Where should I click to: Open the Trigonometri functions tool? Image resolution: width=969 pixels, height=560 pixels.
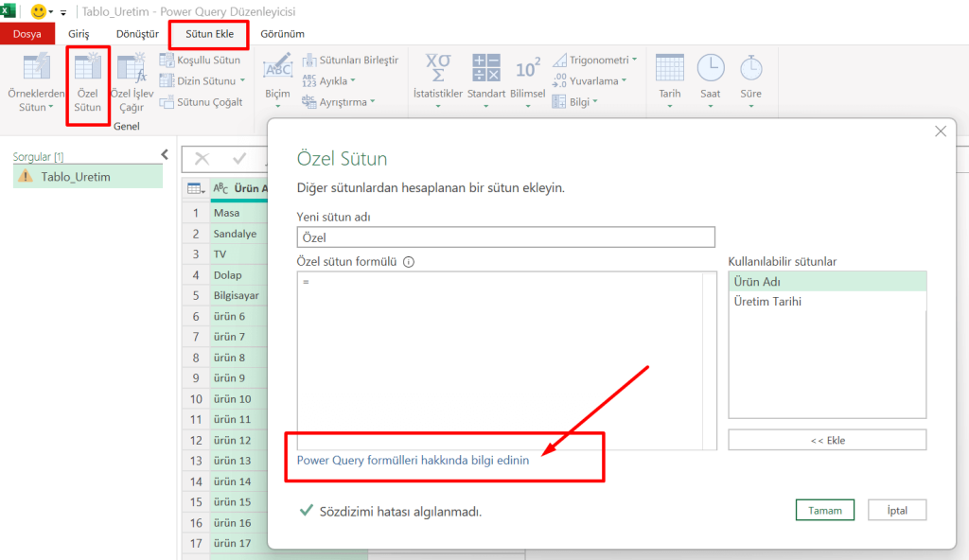(x=594, y=60)
